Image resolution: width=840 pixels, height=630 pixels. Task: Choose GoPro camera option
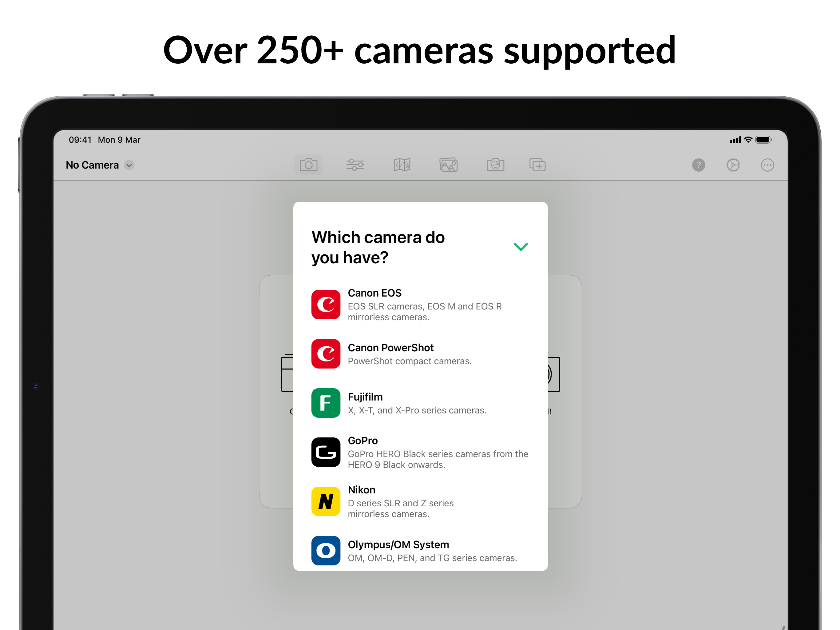point(420,452)
